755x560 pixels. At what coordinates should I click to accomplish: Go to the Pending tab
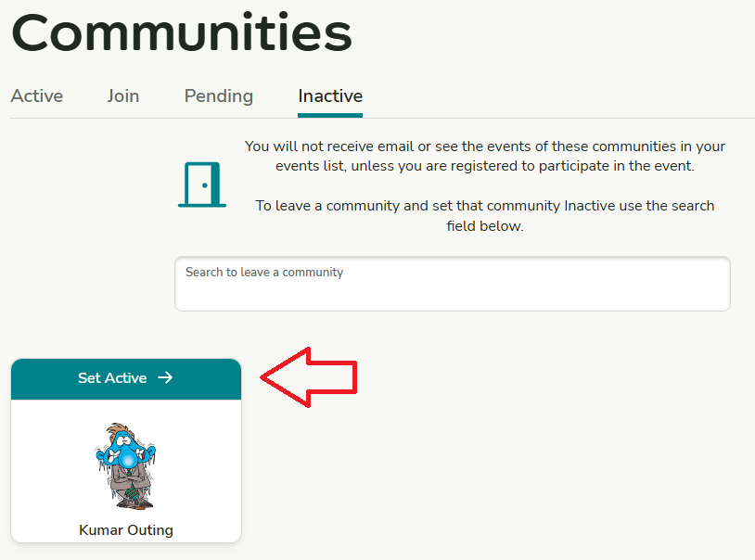[219, 95]
